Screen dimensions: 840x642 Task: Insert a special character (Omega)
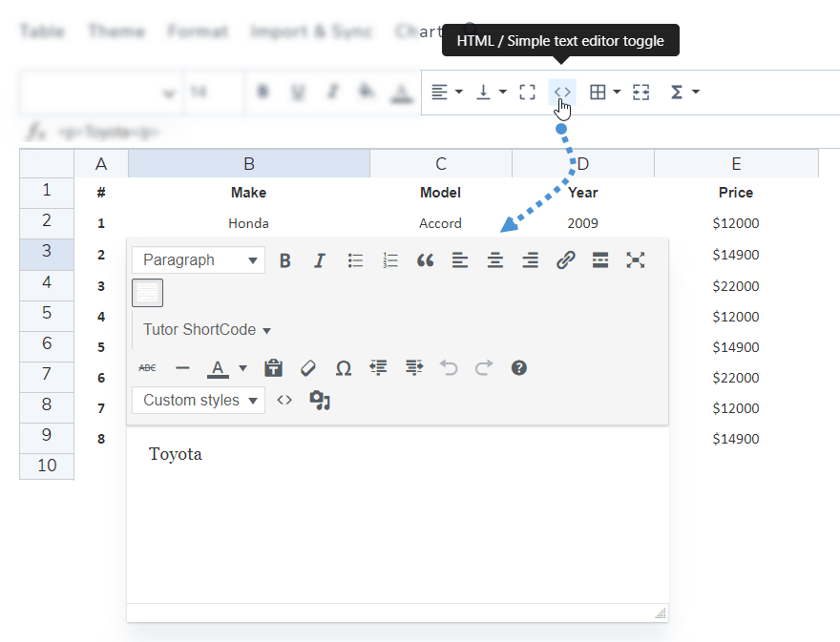point(344,368)
